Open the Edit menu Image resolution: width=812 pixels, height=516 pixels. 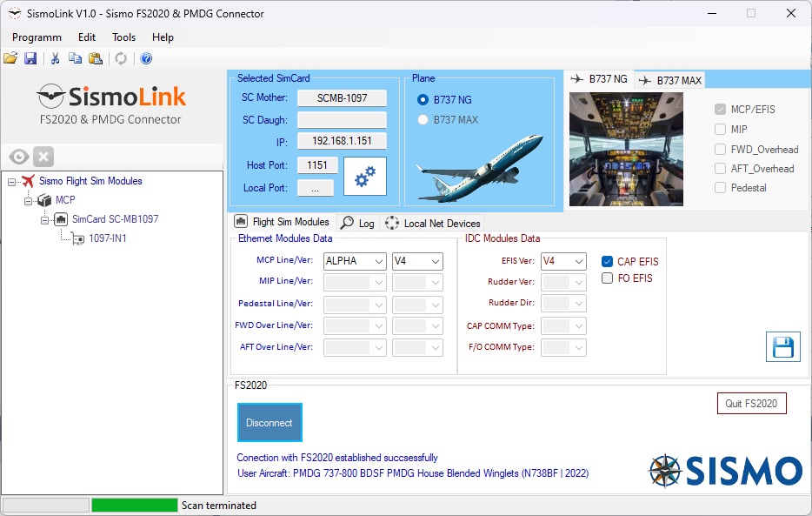87,37
